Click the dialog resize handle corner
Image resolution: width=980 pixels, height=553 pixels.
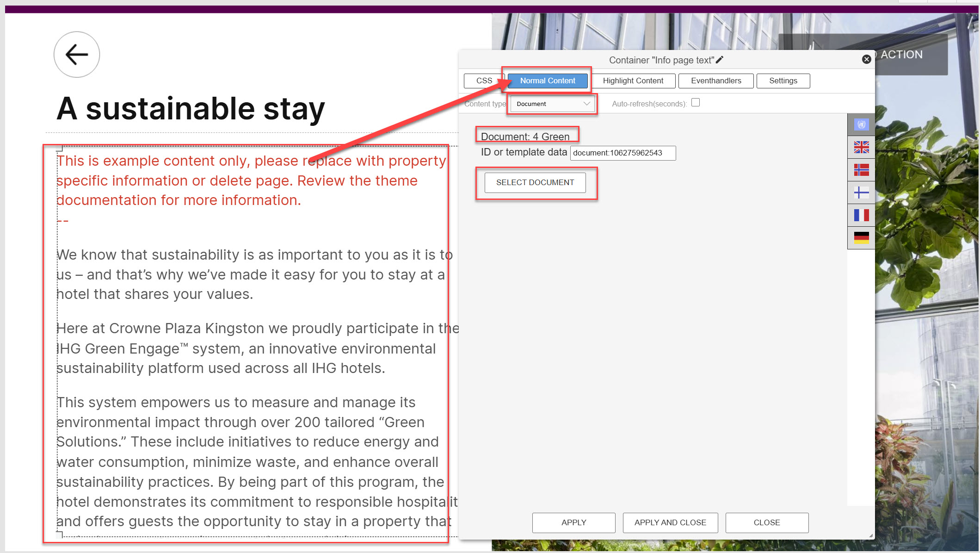pos(871,535)
